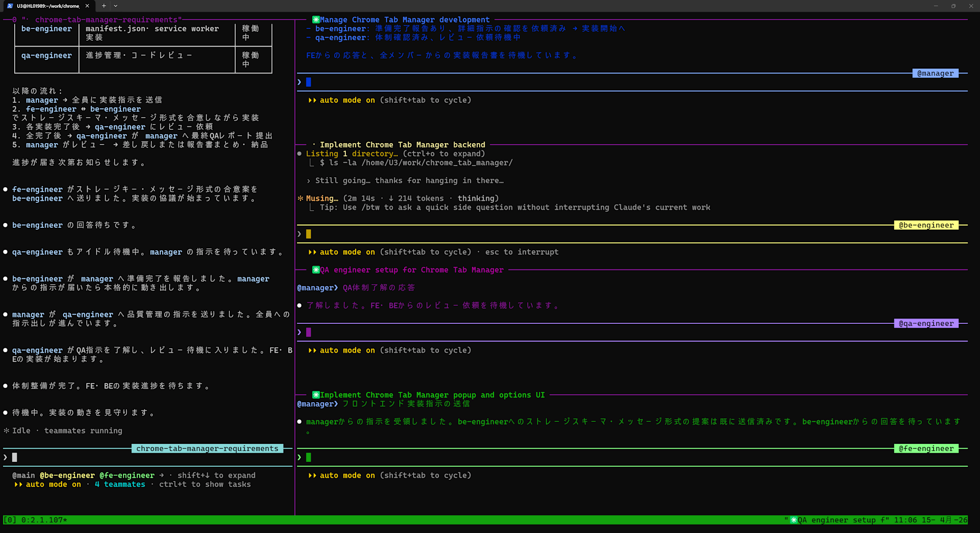Toggle auto mode in the main left pane
Viewport: 980px width, 533px height.
coord(52,484)
